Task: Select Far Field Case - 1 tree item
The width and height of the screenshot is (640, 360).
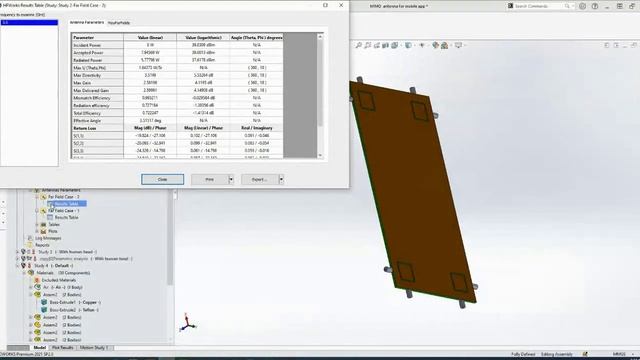Action: coord(64,211)
